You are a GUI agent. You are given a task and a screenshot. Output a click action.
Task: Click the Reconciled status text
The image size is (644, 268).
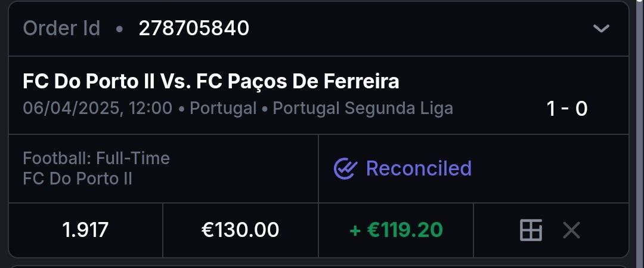[x=419, y=169]
